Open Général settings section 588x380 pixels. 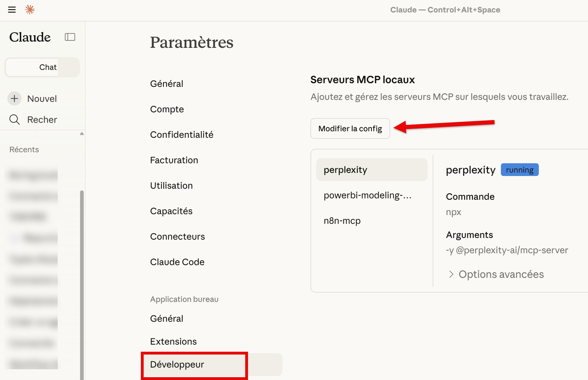click(x=167, y=84)
